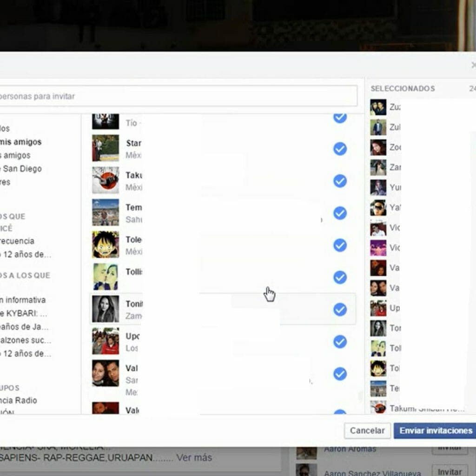476x476 pixels.
Task: Click the sunglasses avatar in the Seleccionados list
Action: [x=378, y=207]
